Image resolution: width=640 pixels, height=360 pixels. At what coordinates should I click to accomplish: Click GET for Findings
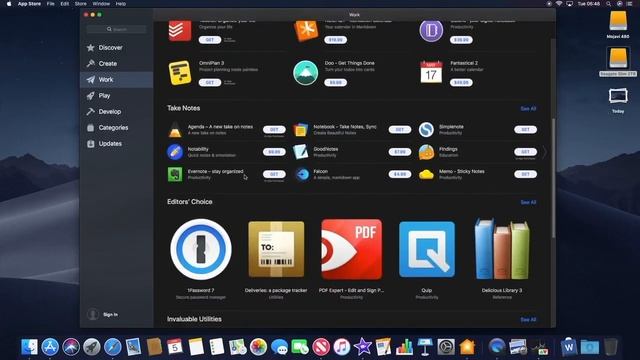point(525,152)
